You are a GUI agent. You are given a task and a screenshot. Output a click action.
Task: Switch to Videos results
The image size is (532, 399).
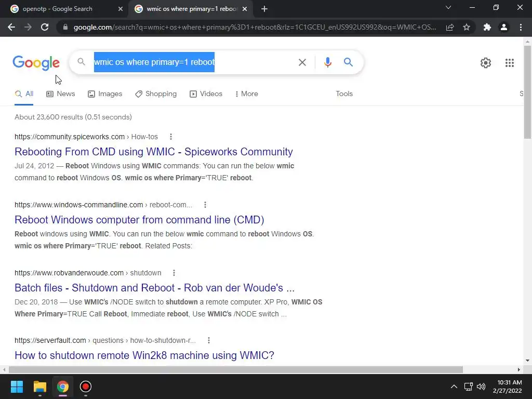pyautogui.click(x=206, y=94)
